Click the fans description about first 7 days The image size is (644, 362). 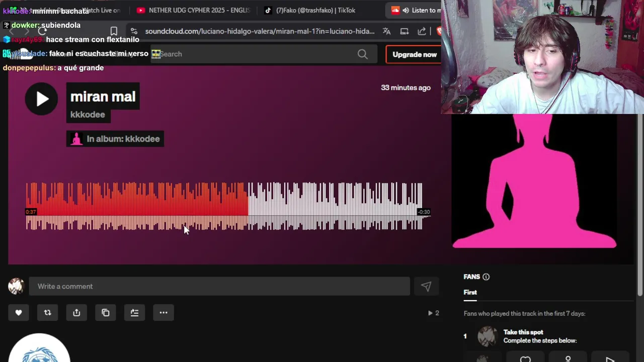pyautogui.click(x=524, y=314)
